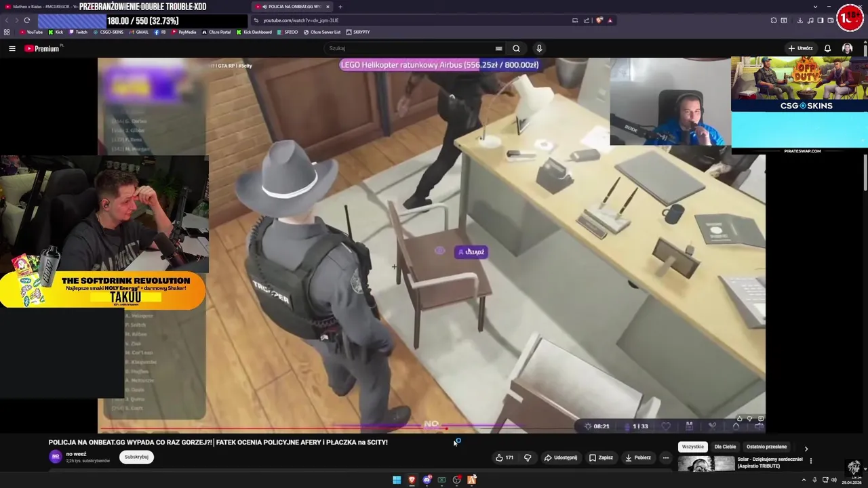Open the Kick Dashboard bookmark
The height and width of the screenshot is (488, 868).
coord(254,32)
